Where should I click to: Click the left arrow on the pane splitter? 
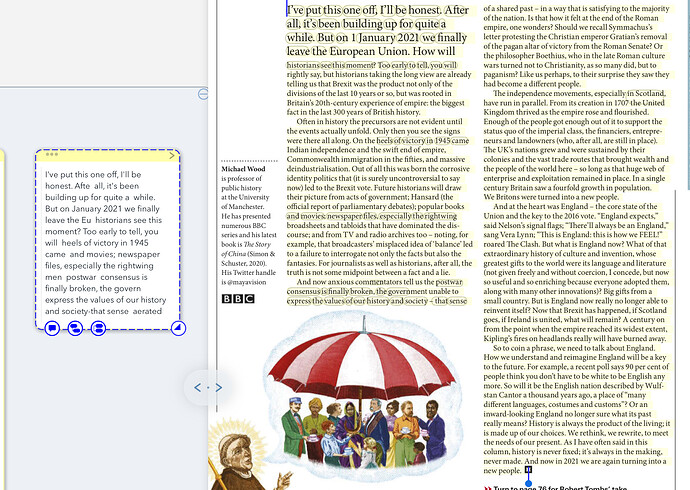click(x=198, y=388)
